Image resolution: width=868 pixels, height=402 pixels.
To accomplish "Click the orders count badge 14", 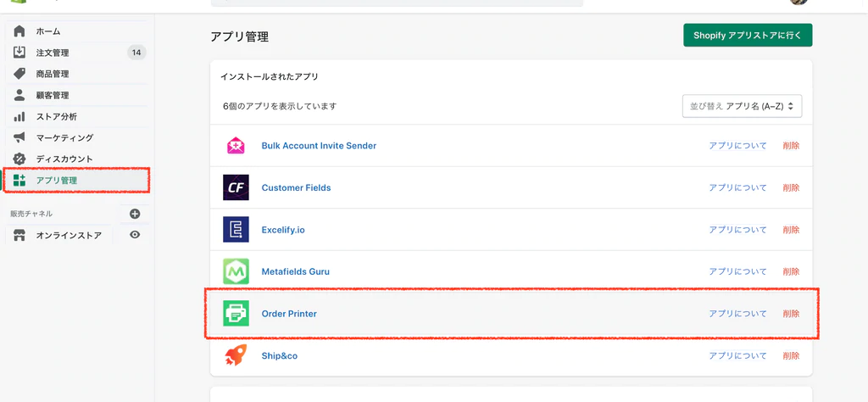I will pyautogui.click(x=136, y=53).
